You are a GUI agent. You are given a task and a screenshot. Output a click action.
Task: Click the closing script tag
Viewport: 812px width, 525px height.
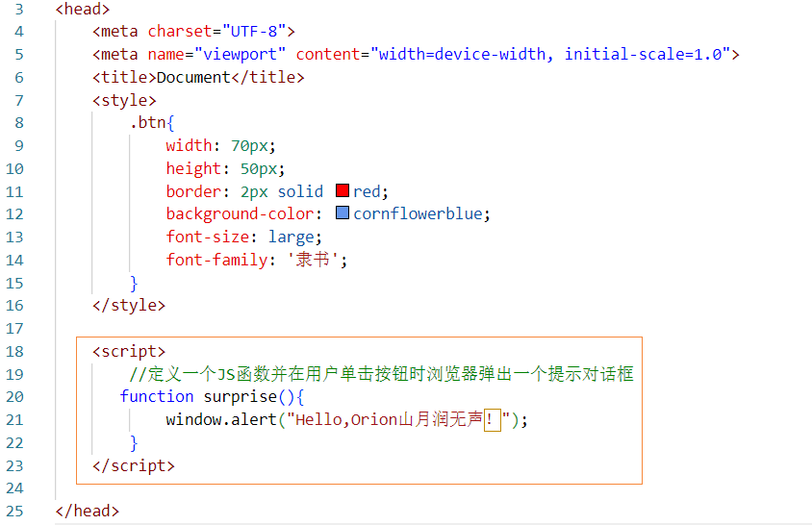(x=134, y=465)
